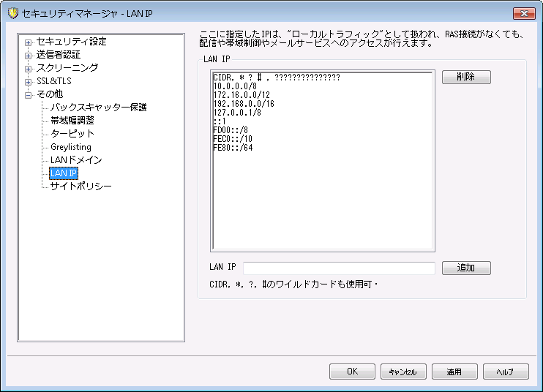Image resolution: width=543 pixels, height=392 pixels.
Task: Close the security manager dialog window
Action: coord(524,13)
